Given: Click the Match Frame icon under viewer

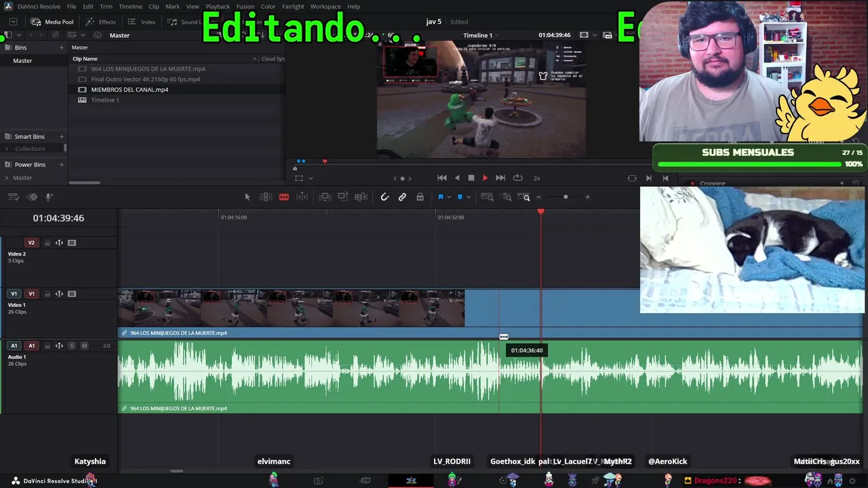Looking at the screenshot, I should (632, 178).
